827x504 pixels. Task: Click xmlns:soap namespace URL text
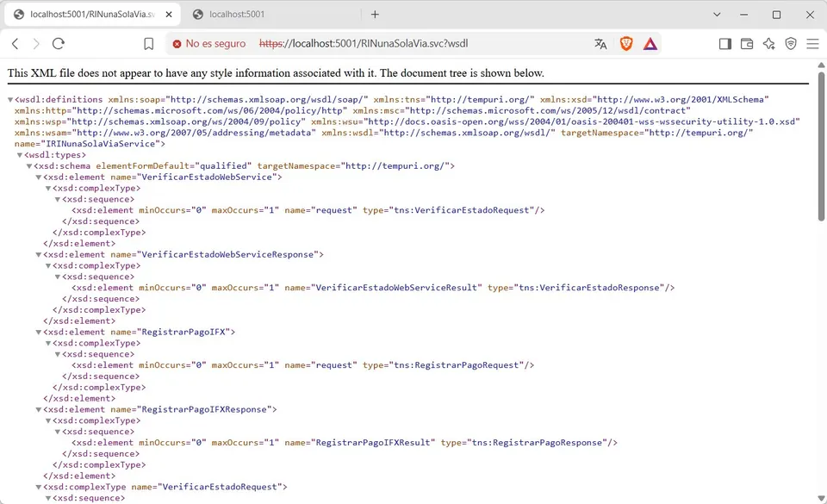point(267,100)
